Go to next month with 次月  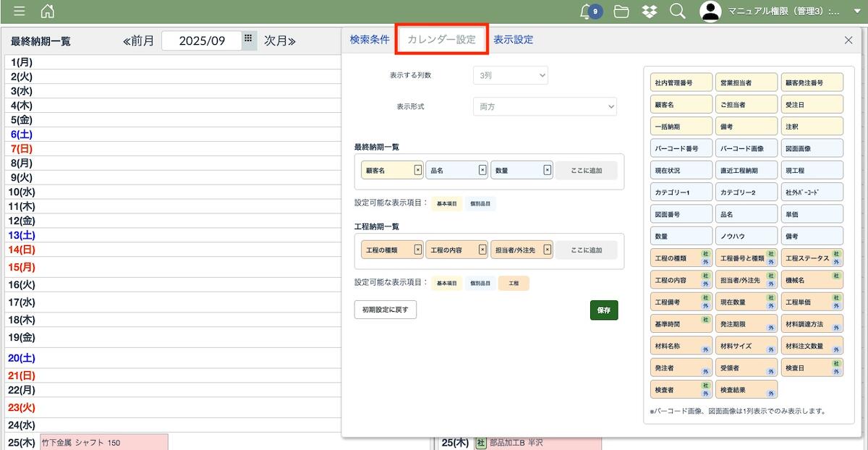(x=280, y=41)
